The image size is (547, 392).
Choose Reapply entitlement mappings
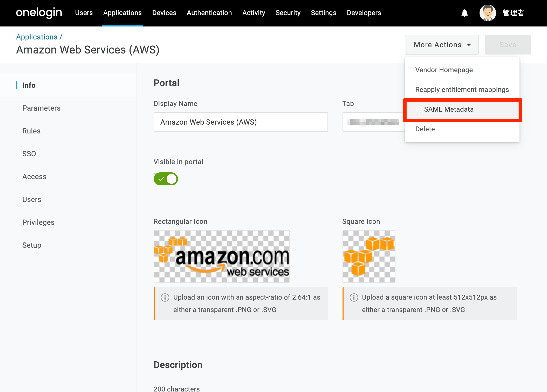coord(462,90)
